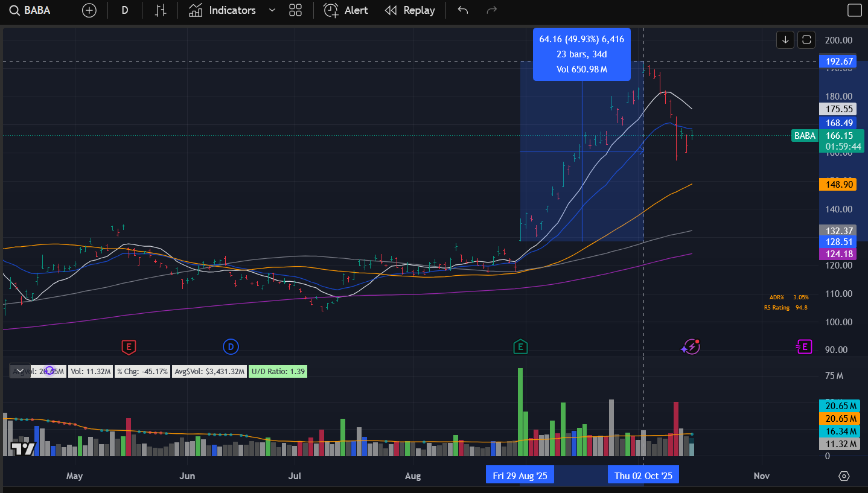Open the D timeframe interval dropdown
The image size is (868, 493).
coord(125,10)
